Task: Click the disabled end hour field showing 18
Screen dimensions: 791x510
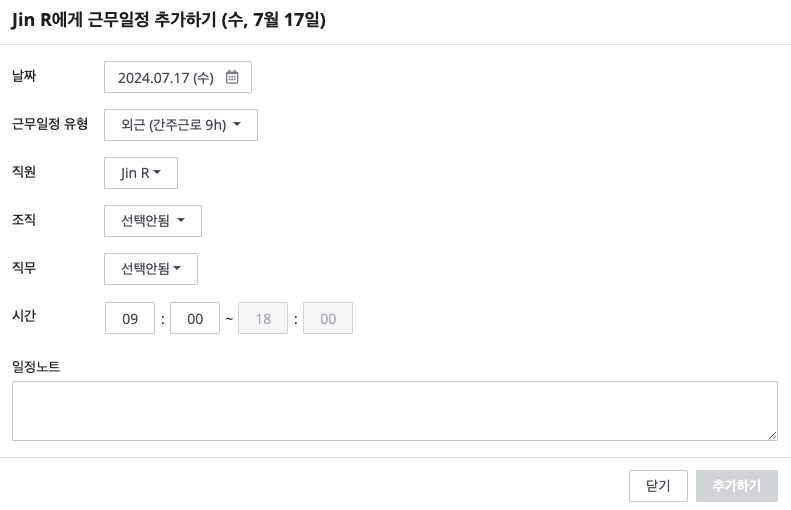Action: point(263,318)
